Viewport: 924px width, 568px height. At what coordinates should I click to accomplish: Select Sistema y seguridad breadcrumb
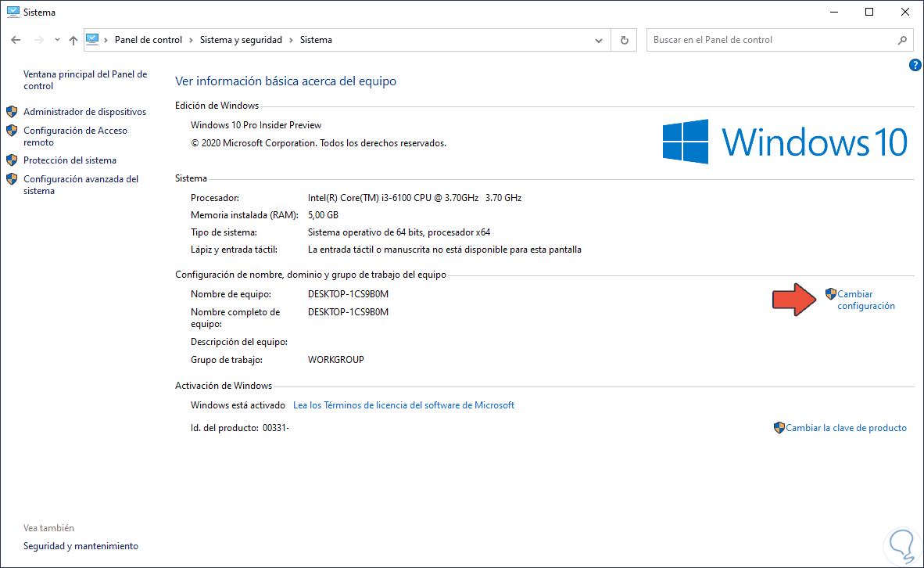pos(241,40)
